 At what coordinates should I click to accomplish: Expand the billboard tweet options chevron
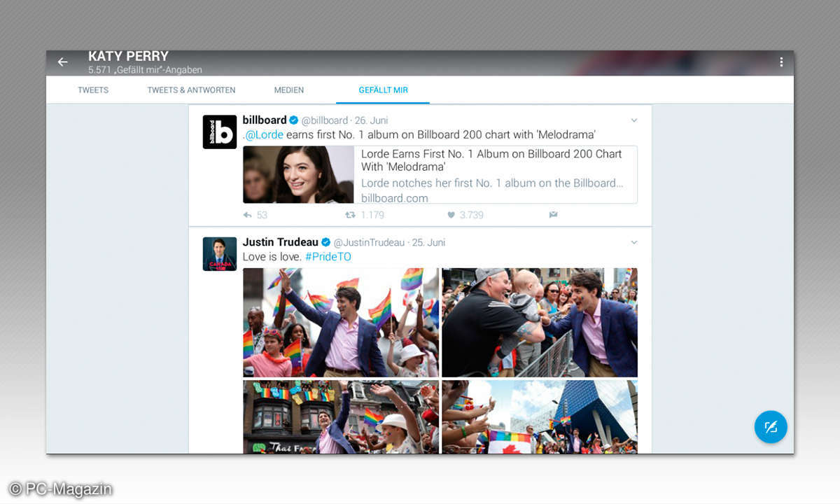click(634, 120)
